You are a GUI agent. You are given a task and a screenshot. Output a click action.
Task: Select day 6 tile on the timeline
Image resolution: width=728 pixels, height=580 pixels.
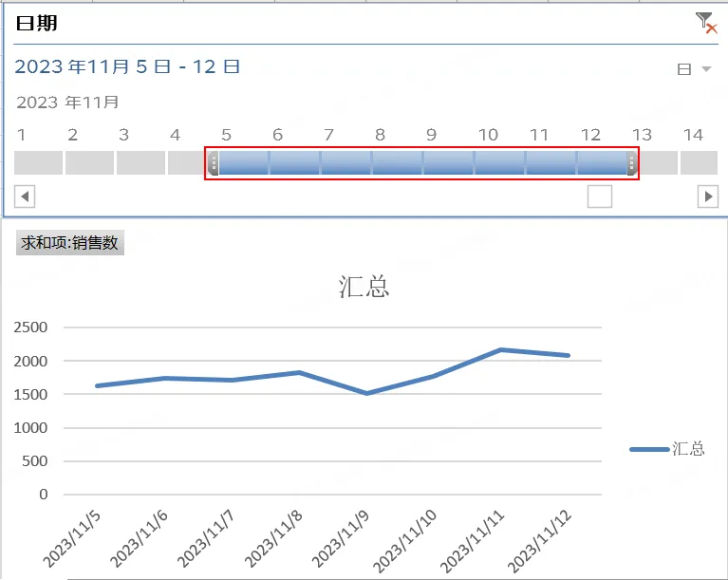295,163
